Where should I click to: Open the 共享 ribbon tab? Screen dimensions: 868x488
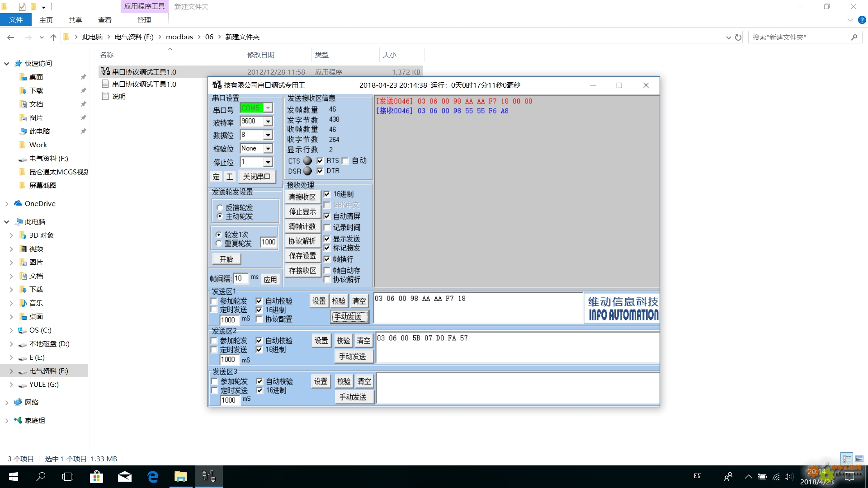tap(75, 20)
